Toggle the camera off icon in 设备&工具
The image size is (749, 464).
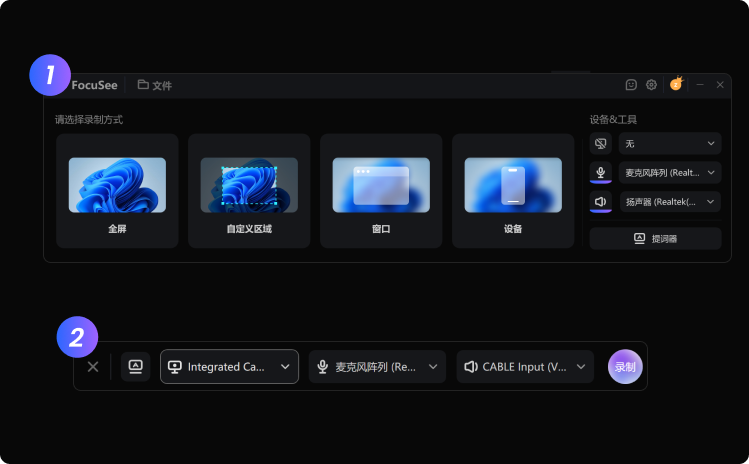(600, 143)
